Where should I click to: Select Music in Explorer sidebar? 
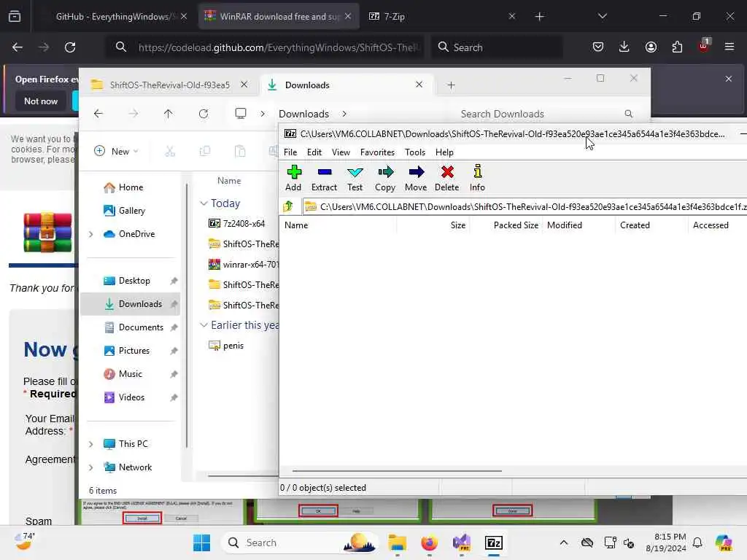(130, 374)
